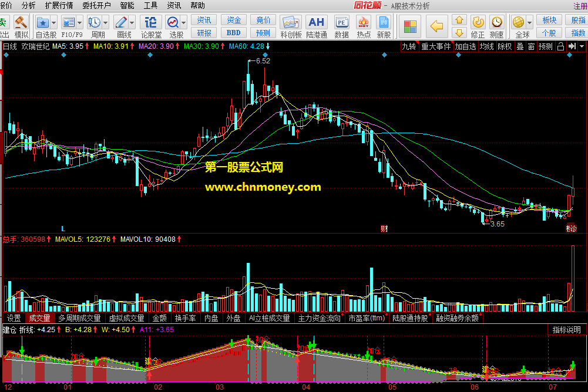Click the 研报 button

(x=204, y=33)
